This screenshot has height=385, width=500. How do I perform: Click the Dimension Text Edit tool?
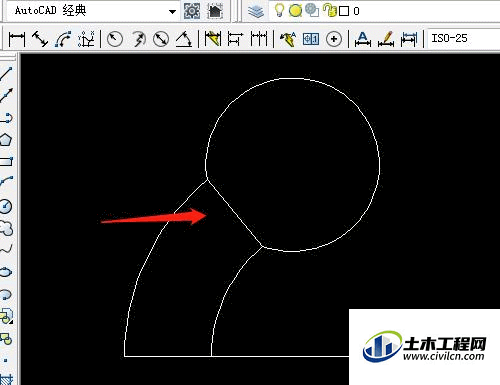click(x=386, y=39)
